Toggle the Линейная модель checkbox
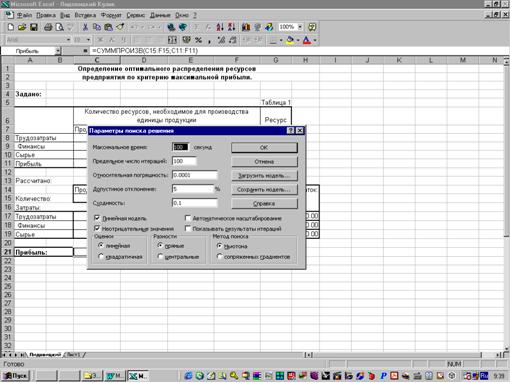This screenshot has height=383, width=510. click(x=97, y=218)
